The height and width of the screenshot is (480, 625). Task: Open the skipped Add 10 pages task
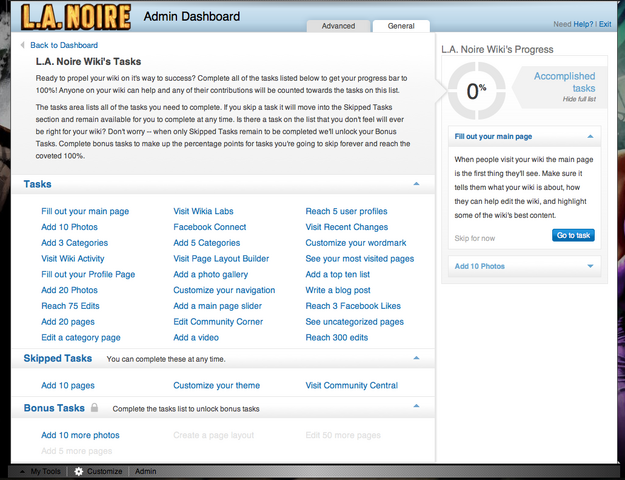point(68,386)
